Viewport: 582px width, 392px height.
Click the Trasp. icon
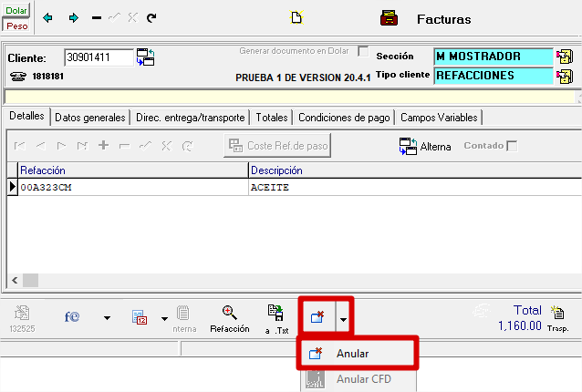[558, 318]
